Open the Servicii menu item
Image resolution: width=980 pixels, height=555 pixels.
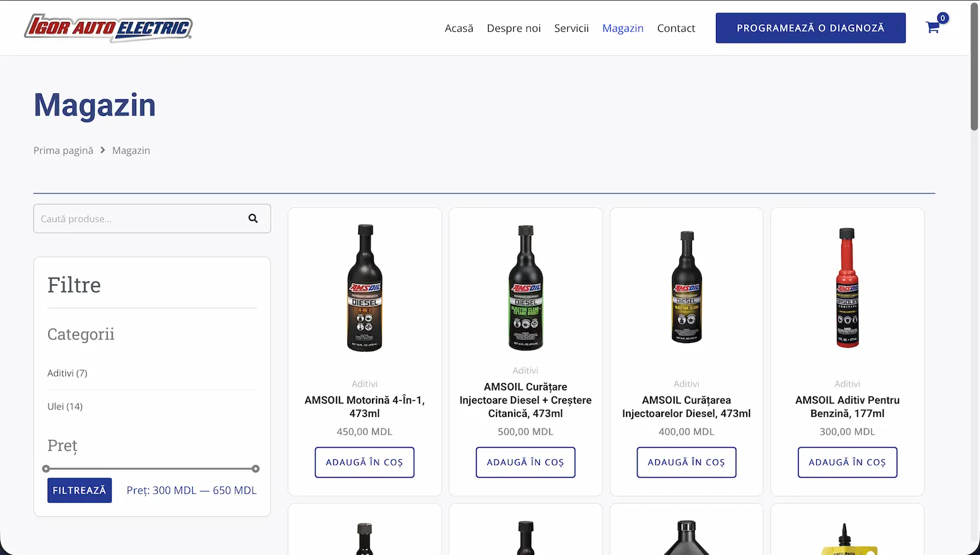(571, 28)
